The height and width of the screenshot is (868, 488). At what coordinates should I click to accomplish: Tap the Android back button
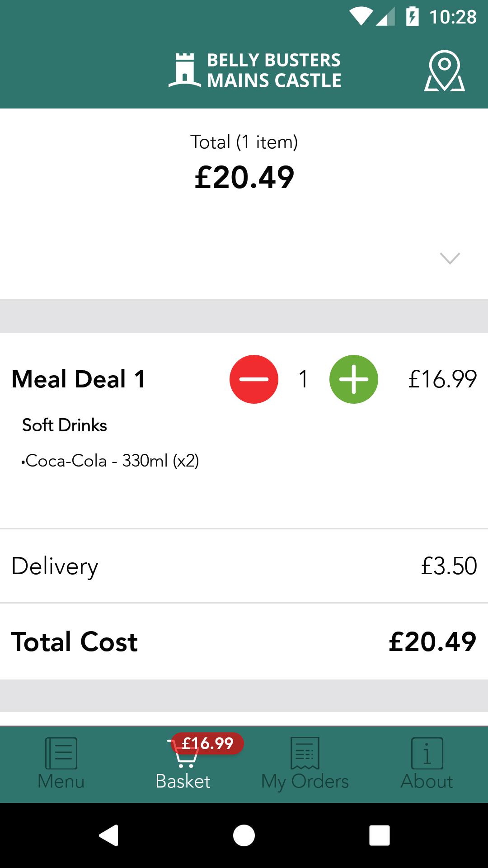[x=109, y=835]
